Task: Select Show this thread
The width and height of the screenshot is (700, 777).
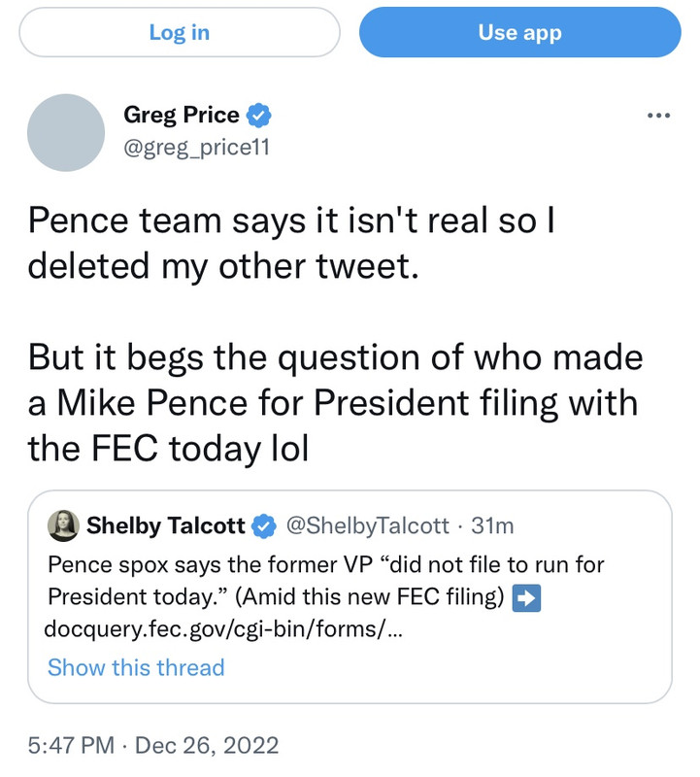Action: coord(136,667)
